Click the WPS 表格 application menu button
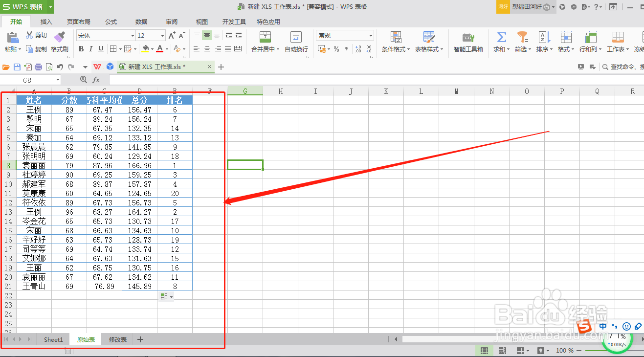 point(27,7)
